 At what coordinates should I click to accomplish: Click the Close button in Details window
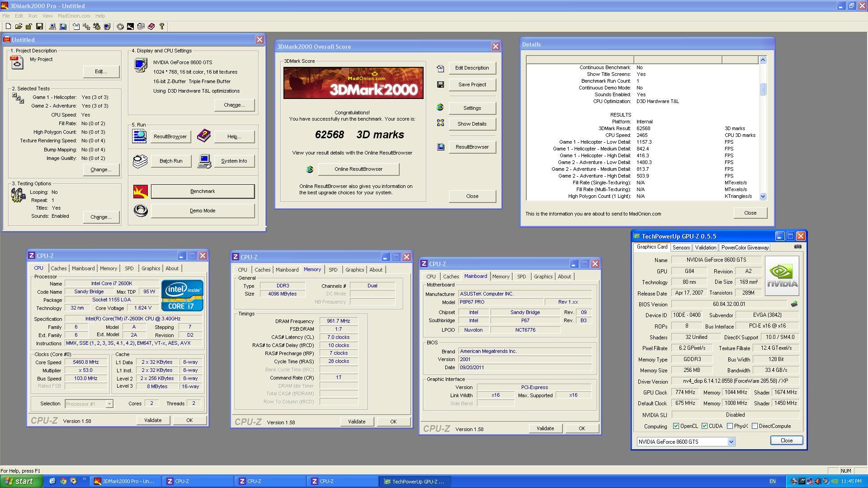[x=750, y=213]
